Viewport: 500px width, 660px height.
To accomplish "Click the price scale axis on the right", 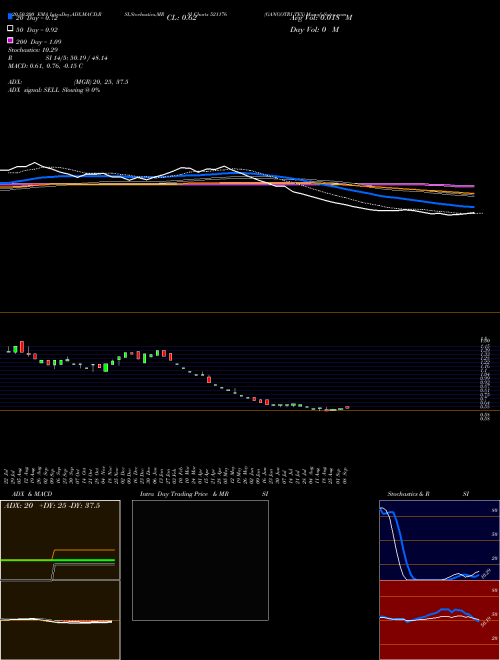I will pyautogui.click(x=485, y=378).
